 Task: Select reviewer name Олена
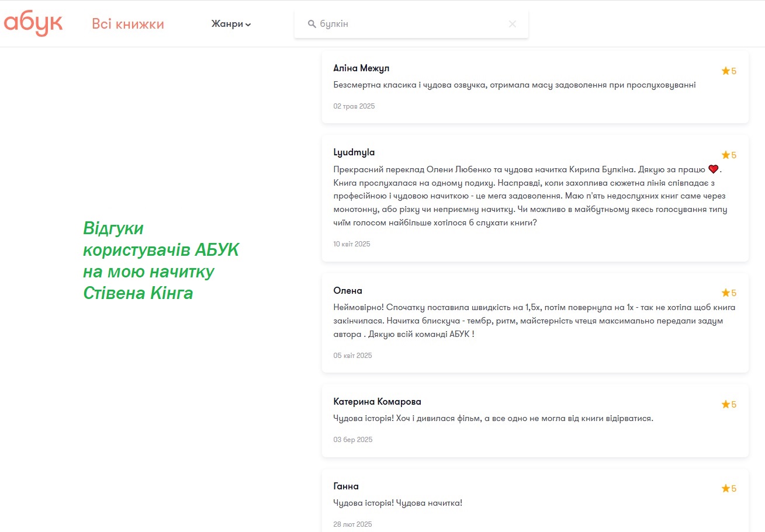point(348,290)
